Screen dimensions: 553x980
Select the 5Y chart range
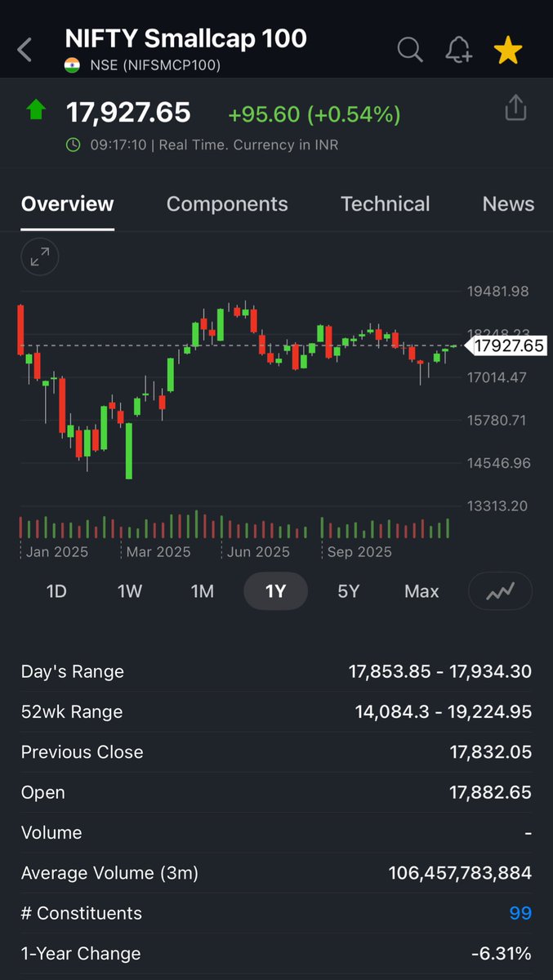pos(349,591)
